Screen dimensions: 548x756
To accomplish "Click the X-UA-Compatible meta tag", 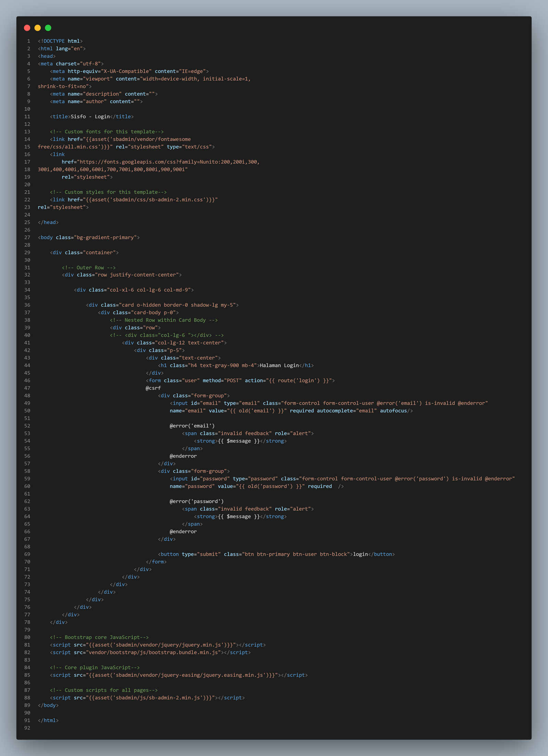I will click(129, 71).
